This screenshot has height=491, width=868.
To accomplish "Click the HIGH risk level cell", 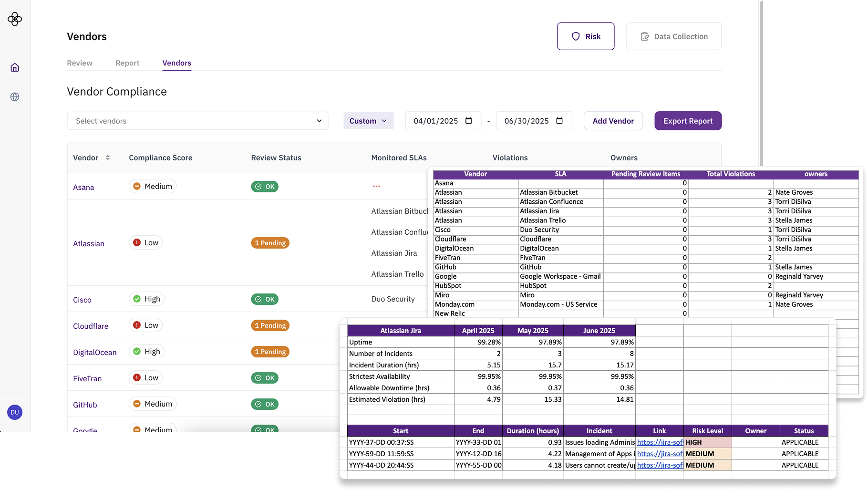I will pos(708,442).
